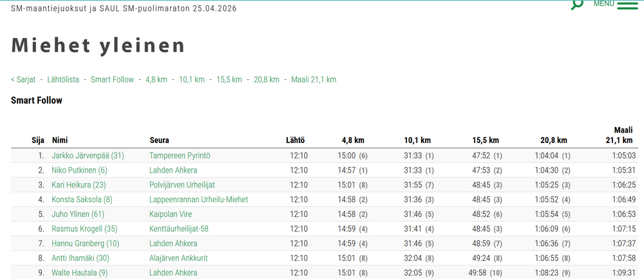The height and width of the screenshot is (279, 644).
Task: Open Juho Ylinen's runner page
Action: coord(77,214)
